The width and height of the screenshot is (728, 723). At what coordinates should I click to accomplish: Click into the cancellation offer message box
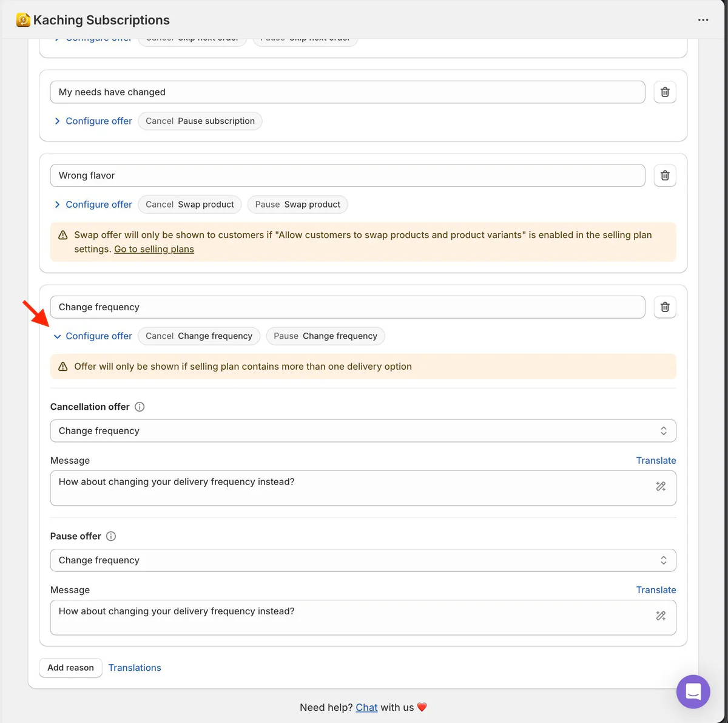click(x=363, y=488)
